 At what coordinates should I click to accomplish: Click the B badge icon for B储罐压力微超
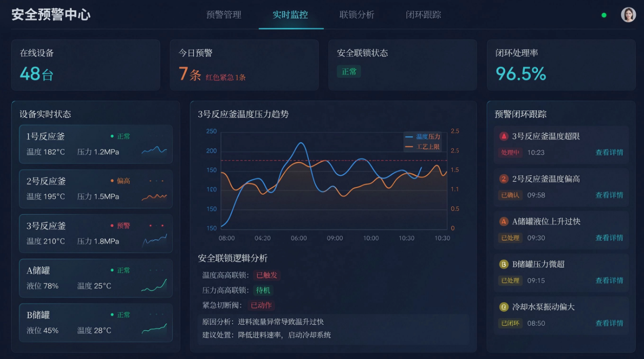coord(504,264)
